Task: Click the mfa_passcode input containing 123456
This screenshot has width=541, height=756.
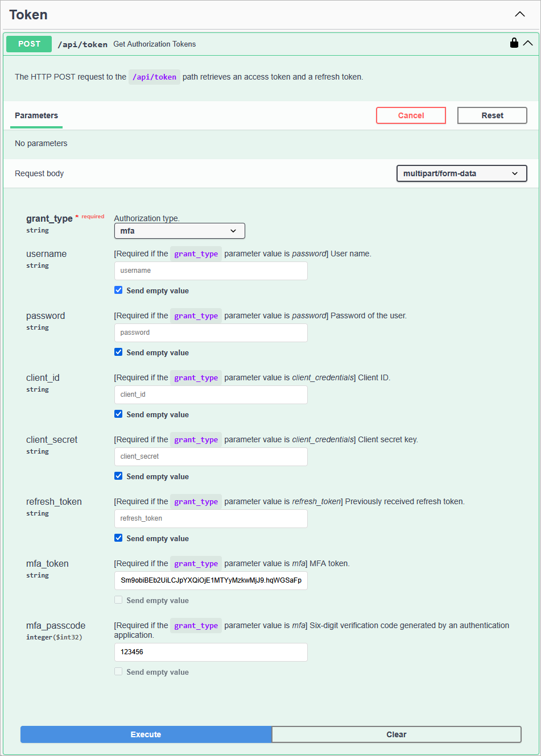Action: tap(210, 652)
